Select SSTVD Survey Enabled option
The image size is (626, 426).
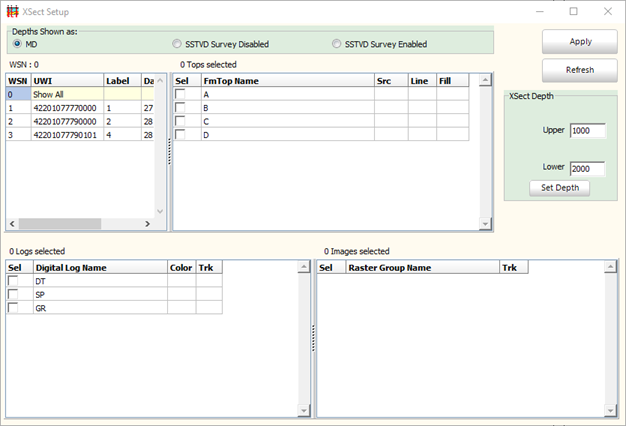point(337,44)
